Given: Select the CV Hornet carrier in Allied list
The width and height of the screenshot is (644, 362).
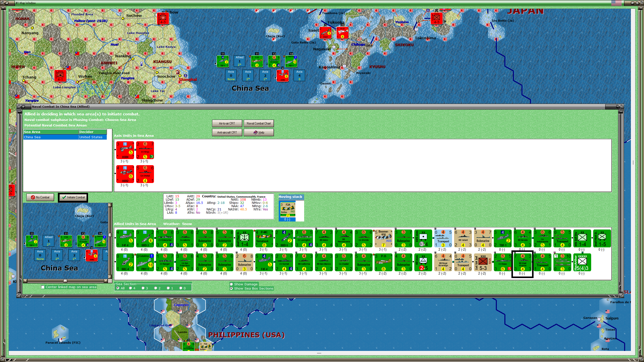Looking at the screenshot, I should click(x=284, y=262).
